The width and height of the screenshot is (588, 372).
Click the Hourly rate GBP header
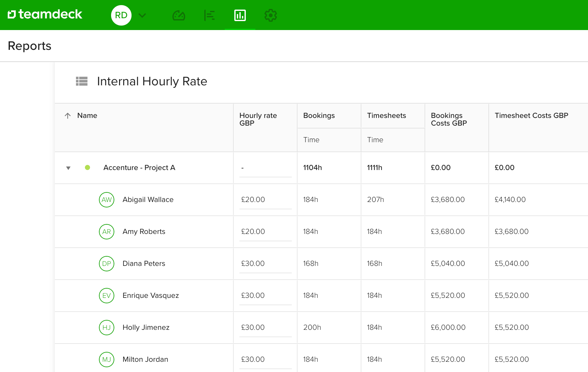tap(258, 119)
